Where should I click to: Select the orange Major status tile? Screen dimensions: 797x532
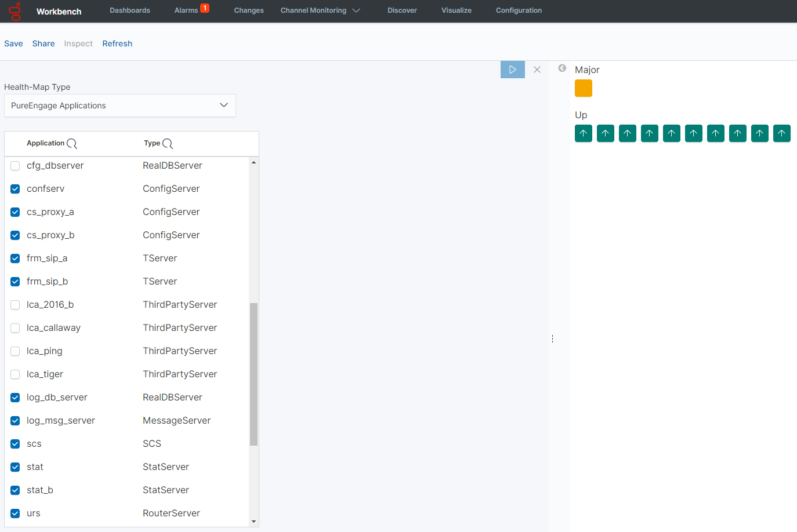pyautogui.click(x=584, y=88)
